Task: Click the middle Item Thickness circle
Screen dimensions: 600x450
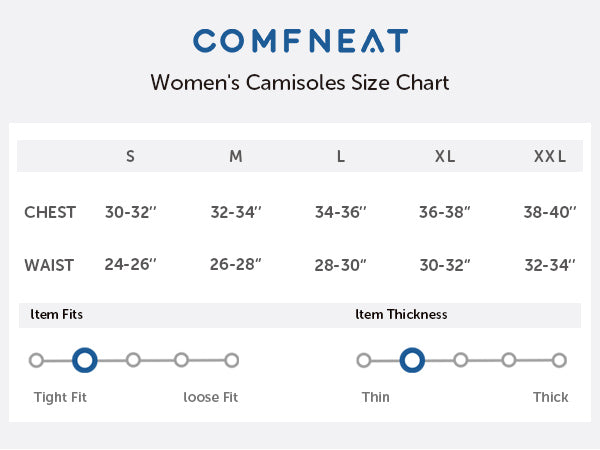Action: (460, 360)
